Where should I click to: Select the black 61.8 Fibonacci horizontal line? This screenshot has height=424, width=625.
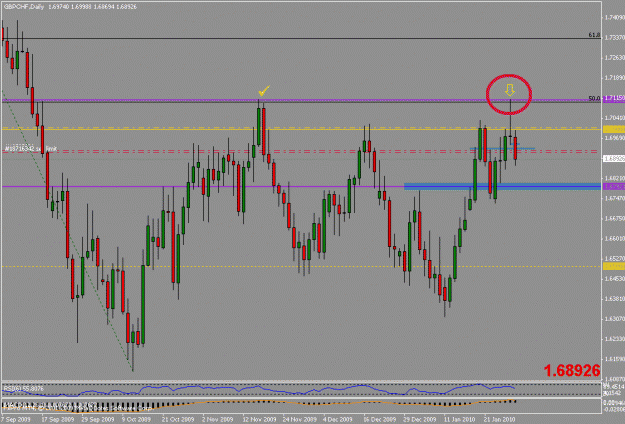coord(301,38)
